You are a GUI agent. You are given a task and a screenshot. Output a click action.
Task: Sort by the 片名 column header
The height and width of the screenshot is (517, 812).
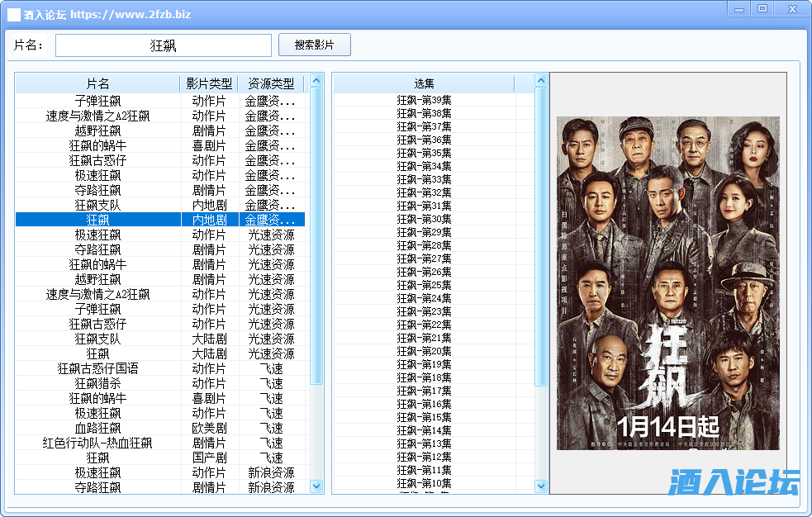[97, 83]
